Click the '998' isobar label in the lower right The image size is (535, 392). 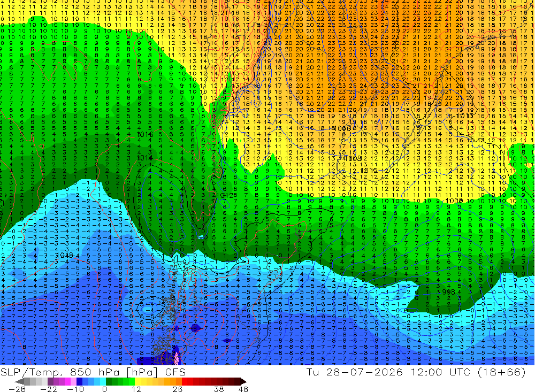point(449,291)
